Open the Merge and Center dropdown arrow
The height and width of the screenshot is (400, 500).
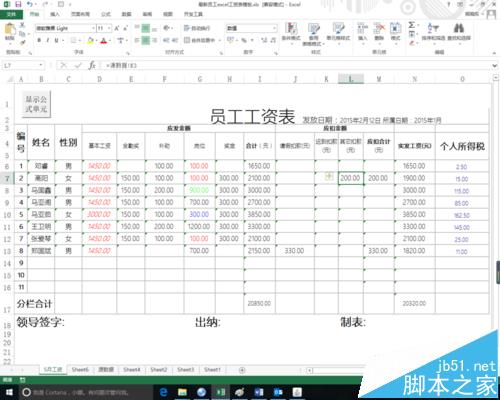pos(220,40)
